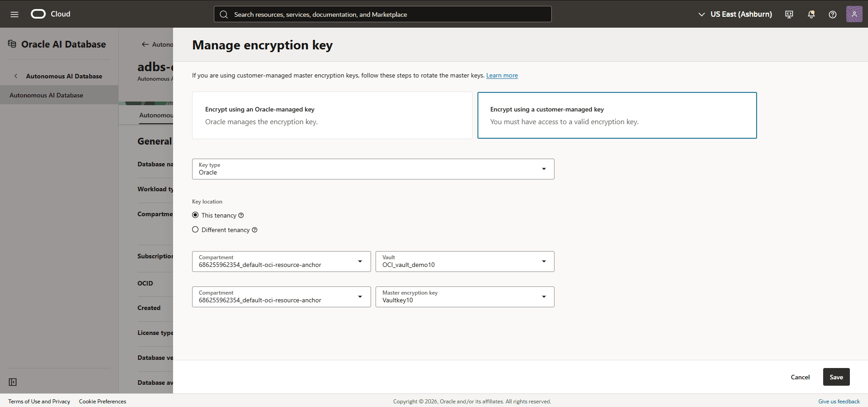868x407 pixels.
Task: Open the vault Compartment dropdown
Action: click(x=281, y=262)
